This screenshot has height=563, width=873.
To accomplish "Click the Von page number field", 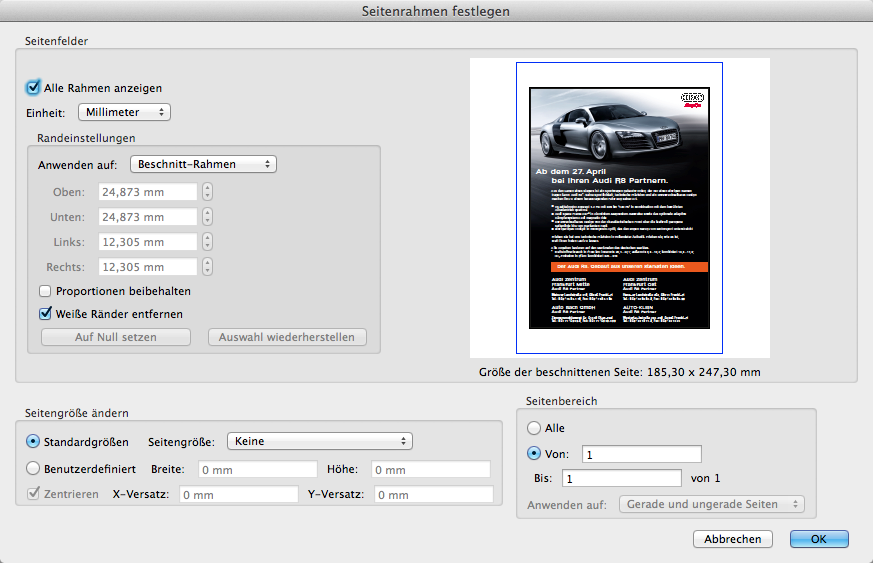I will click(643, 454).
